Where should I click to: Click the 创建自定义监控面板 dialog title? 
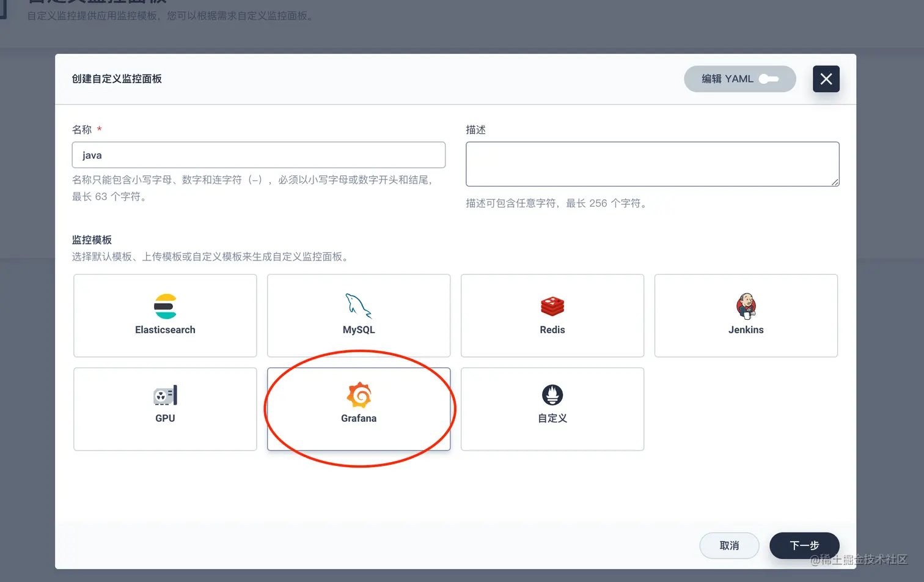[117, 79]
